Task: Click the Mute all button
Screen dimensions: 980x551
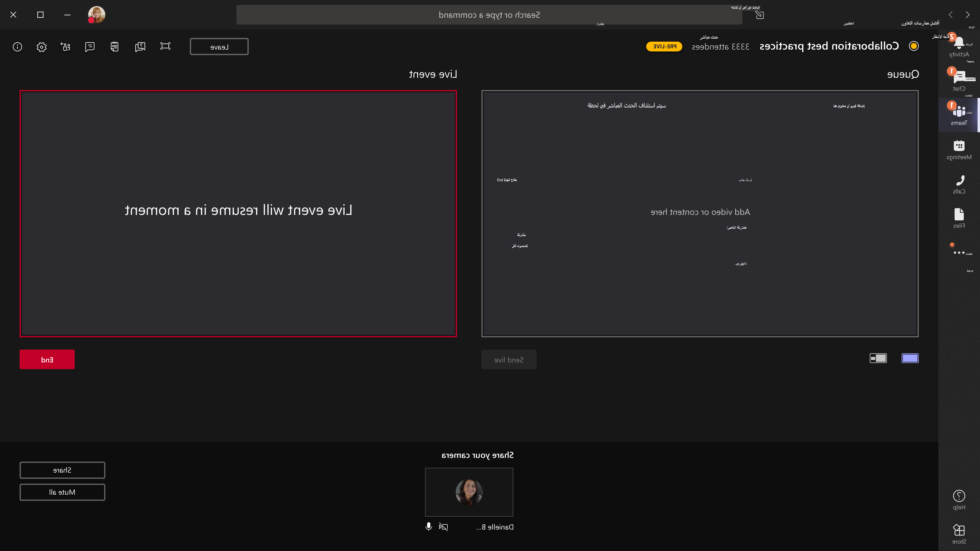Action: pos(62,492)
